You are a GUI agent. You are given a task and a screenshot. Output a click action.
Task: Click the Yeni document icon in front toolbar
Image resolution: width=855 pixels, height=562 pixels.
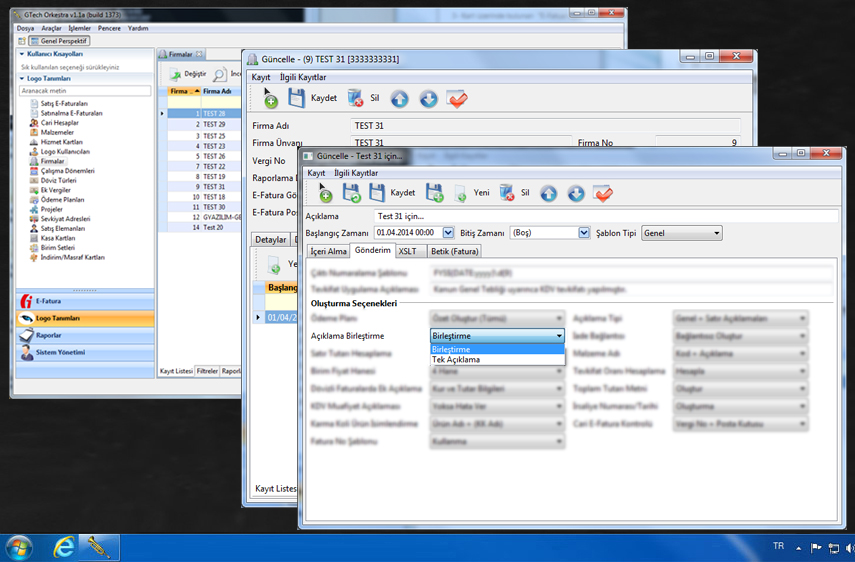click(461, 193)
